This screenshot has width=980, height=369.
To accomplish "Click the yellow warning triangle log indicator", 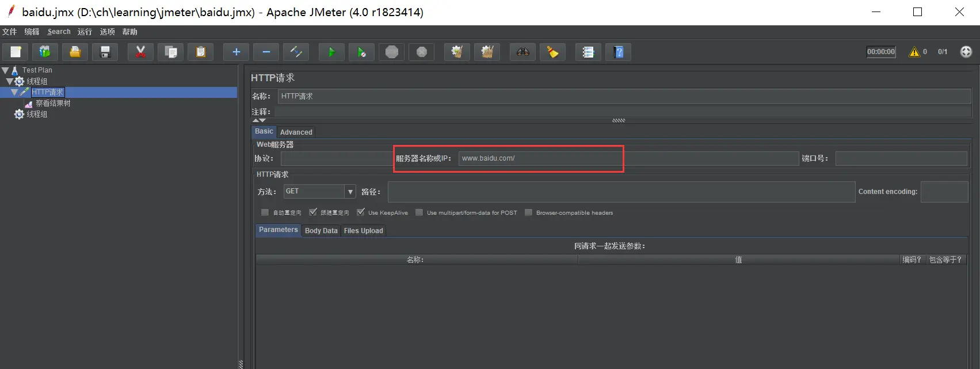I will [x=914, y=52].
